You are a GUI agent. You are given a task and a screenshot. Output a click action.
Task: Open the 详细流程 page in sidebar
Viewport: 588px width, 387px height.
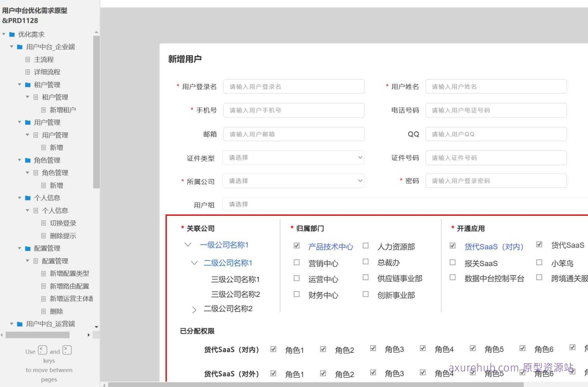(x=47, y=72)
